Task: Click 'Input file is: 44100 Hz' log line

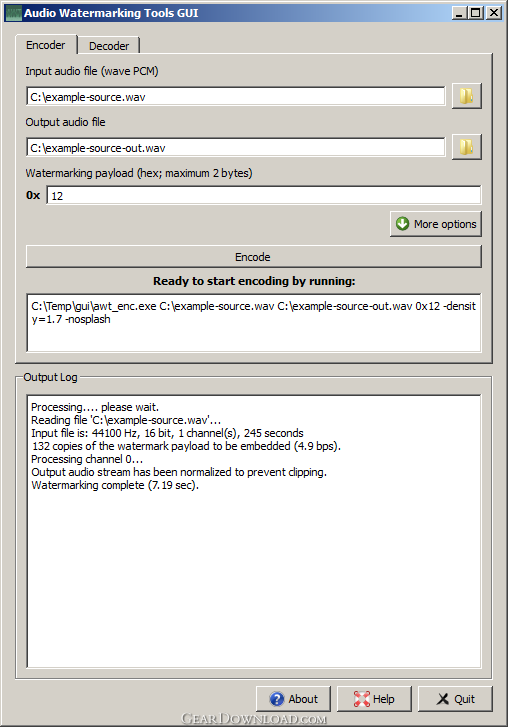Action: point(167,433)
